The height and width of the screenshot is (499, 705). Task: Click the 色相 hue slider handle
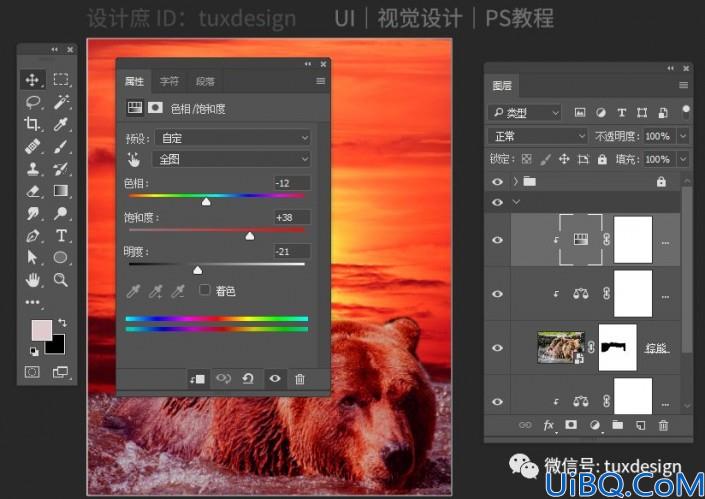206,202
